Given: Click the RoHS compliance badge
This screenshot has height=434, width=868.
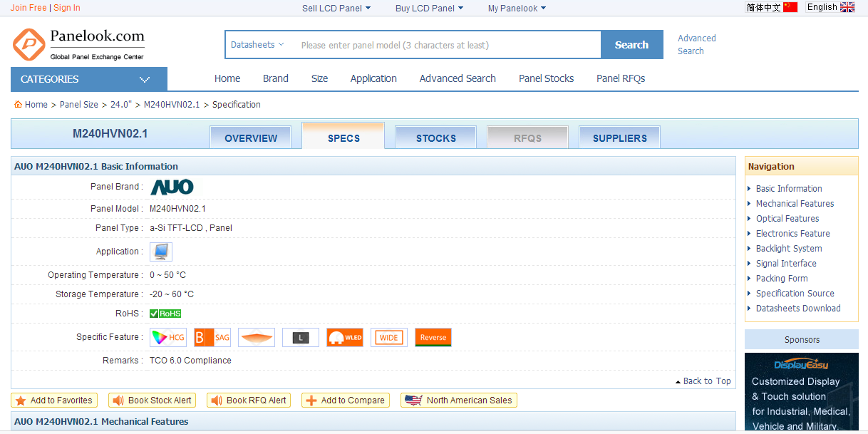Looking at the screenshot, I should point(165,314).
